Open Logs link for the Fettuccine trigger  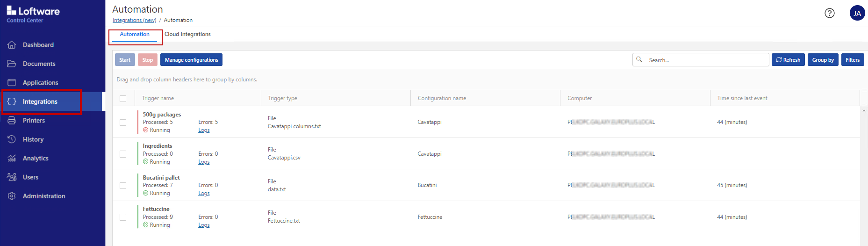[x=204, y=225]
